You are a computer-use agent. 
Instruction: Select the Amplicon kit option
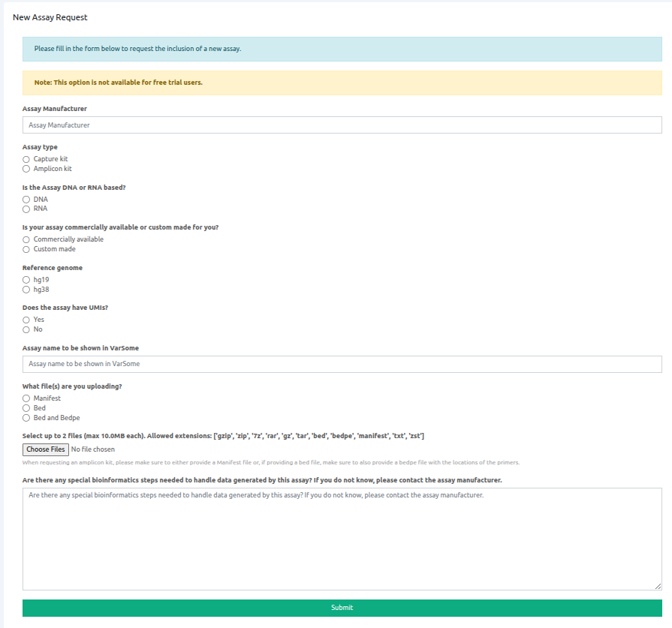pos(26,169)
